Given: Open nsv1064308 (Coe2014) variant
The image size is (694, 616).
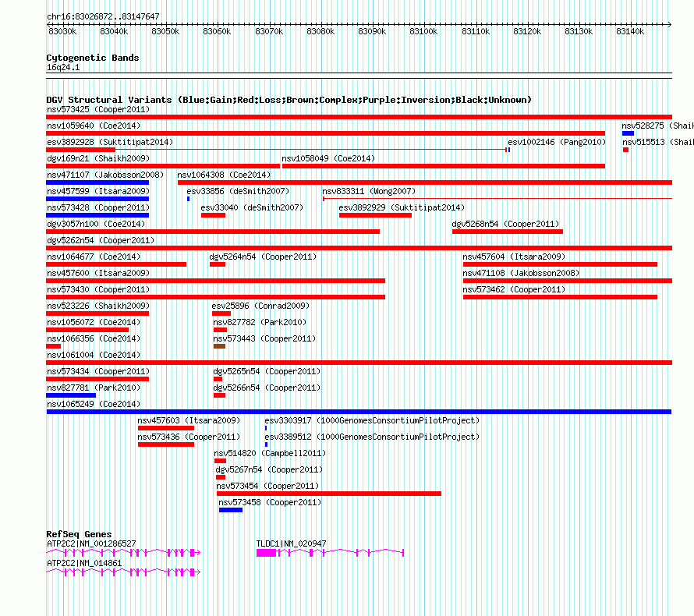Looking at the screenshot, I should [x=224, y=175].
